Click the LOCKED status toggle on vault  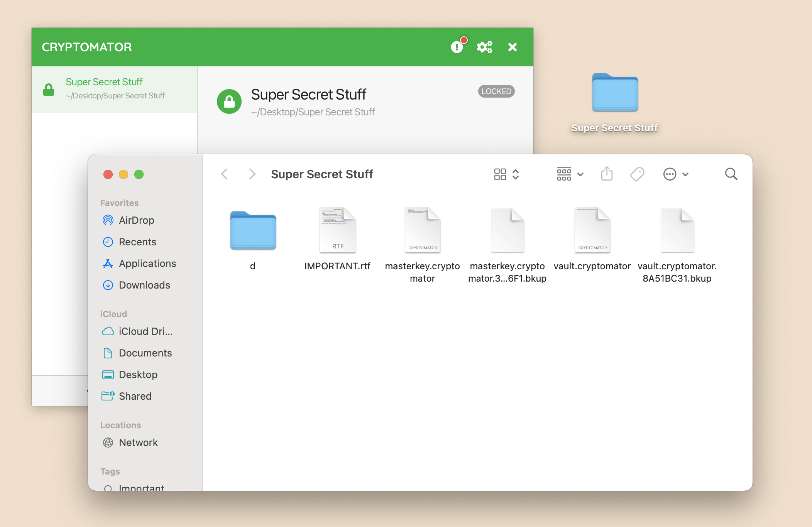pos(497,91)
